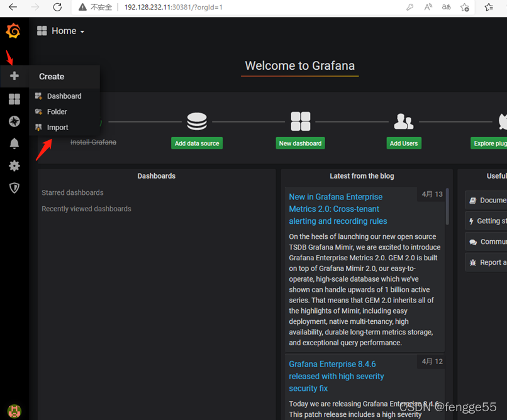Open the user avatar profile icon
Image resolution: width=507 pixels, height=420 pixels.
click(14, 411)
